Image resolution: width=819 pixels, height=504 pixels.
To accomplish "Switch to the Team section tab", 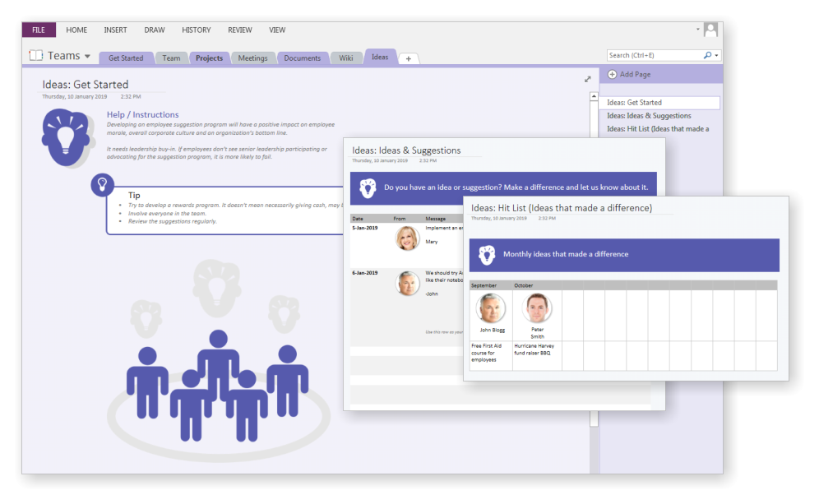I will coord(171,58).
